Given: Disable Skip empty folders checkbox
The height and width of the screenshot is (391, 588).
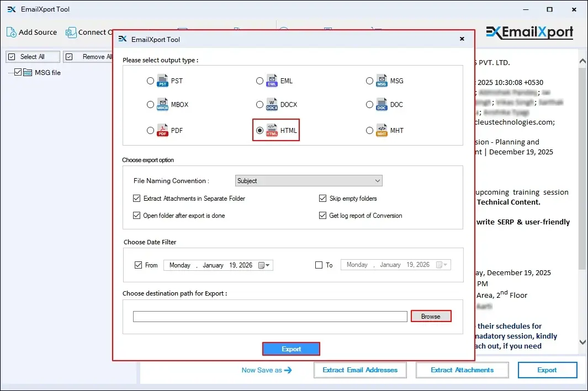Looking at the screenshot, I should (x=323, y=199).
